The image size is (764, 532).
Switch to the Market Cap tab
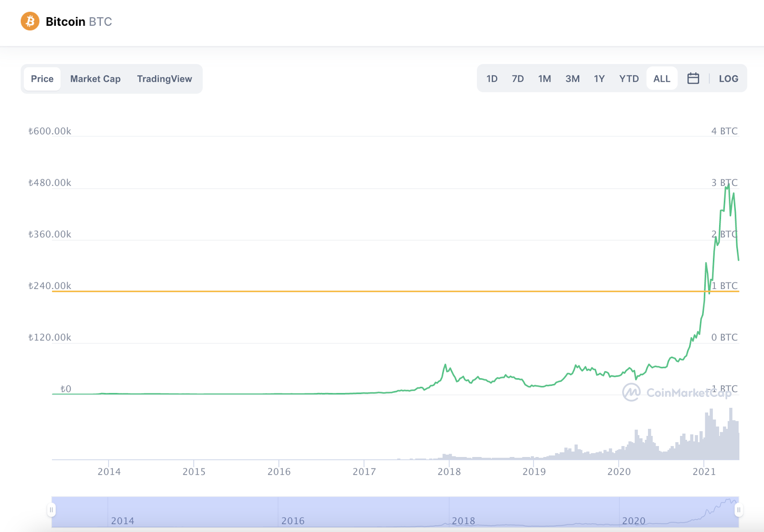click(x=95, y=79)
